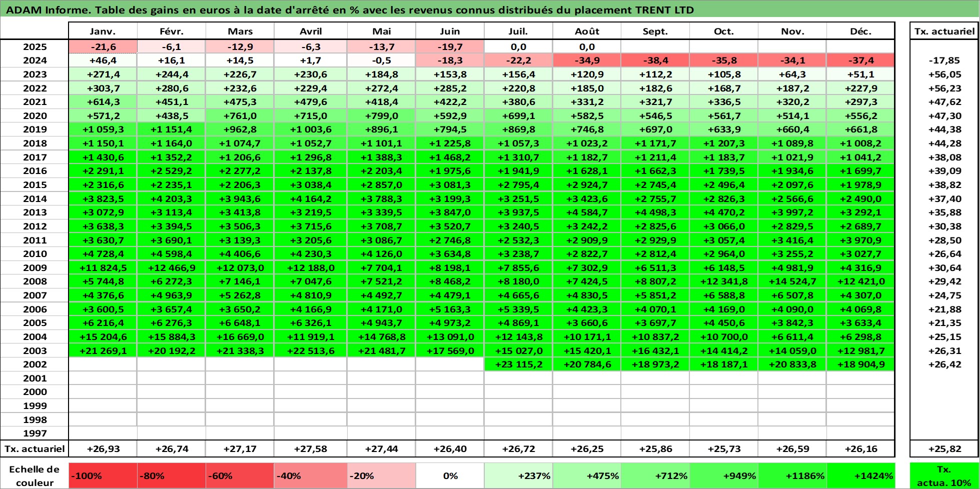980x489 pixels.
Task: Click the Tx. actuariel bottom row label
Action: [x=35, y=449]
